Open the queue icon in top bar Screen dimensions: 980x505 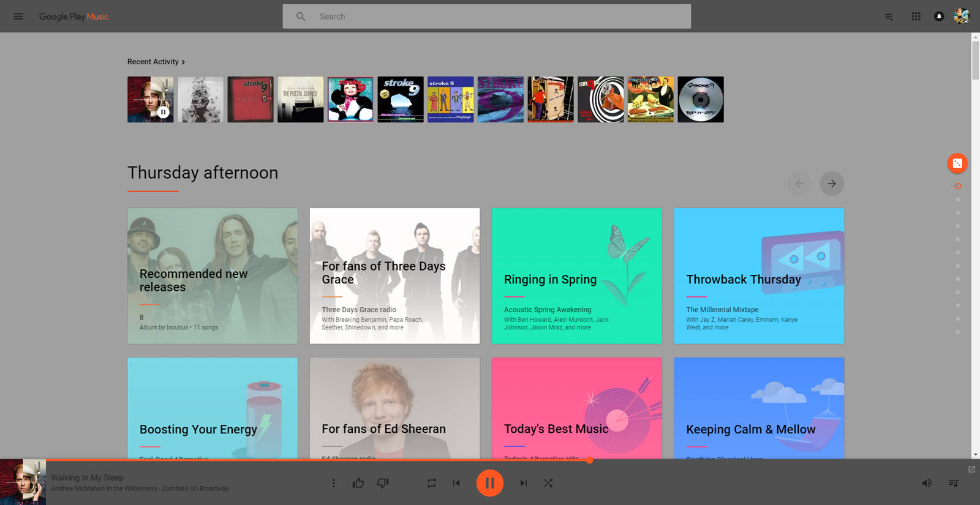[889, 17]
